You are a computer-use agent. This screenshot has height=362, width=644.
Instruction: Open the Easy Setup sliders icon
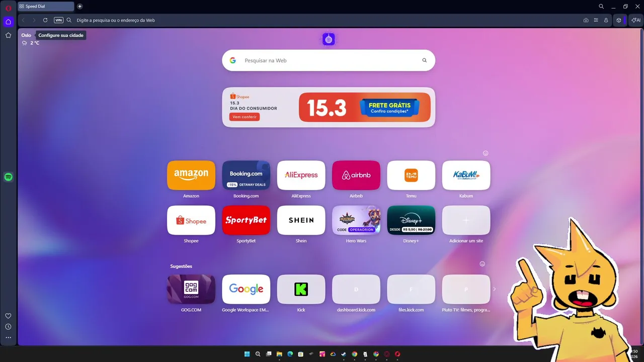coord(596,20)
